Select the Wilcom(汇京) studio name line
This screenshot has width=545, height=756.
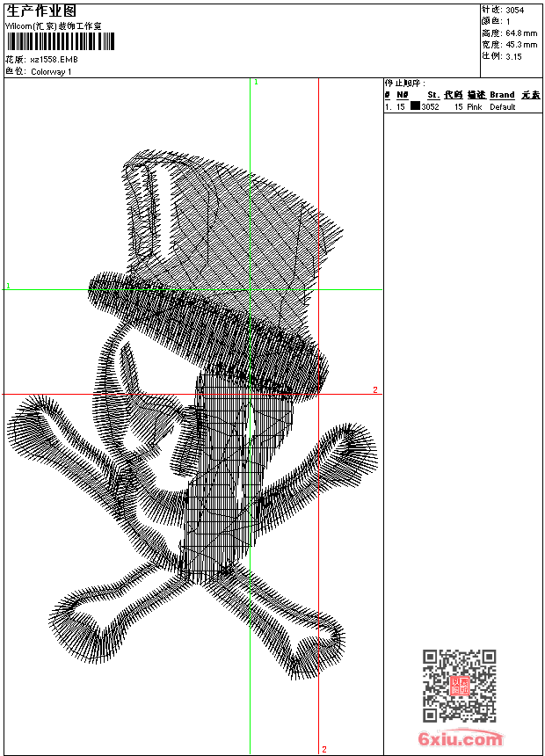coord(54,26)
